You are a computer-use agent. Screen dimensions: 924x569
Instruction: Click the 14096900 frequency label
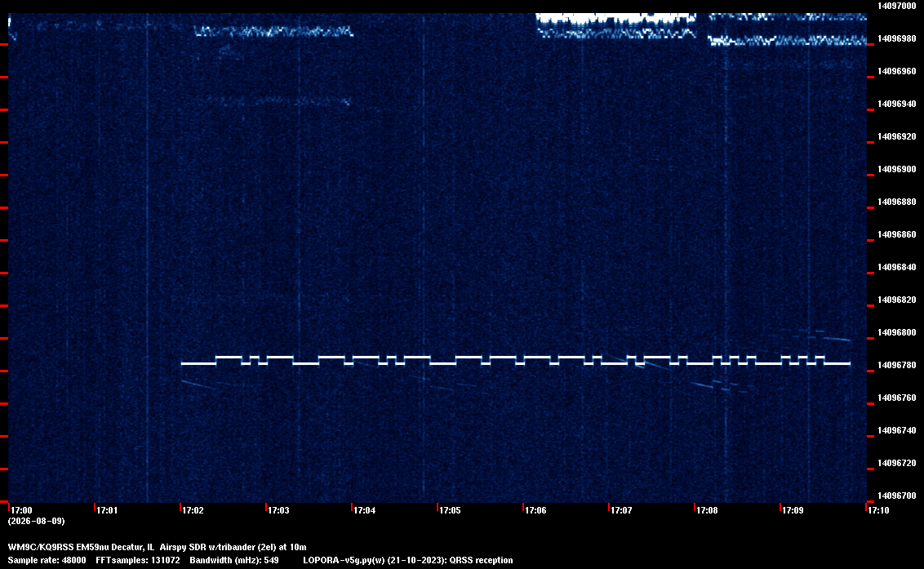click(x=897, y=169)
